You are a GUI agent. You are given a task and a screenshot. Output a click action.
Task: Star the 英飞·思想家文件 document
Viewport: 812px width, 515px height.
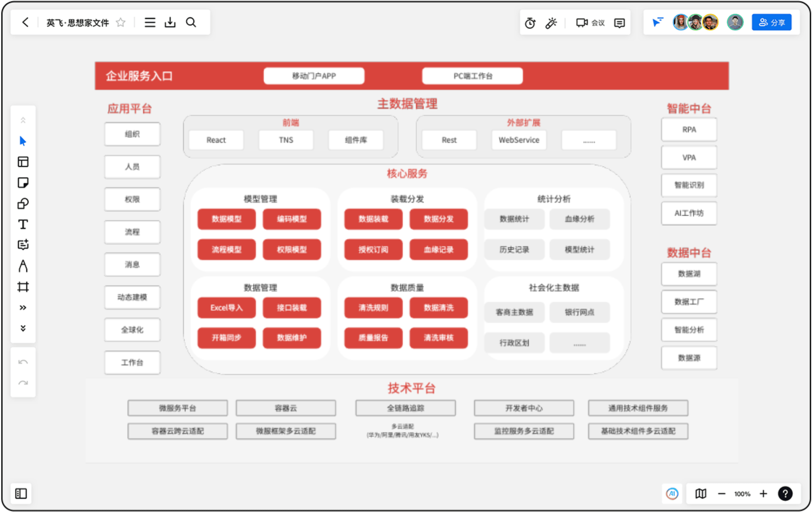pyautogui.click(x=120, y=22)
